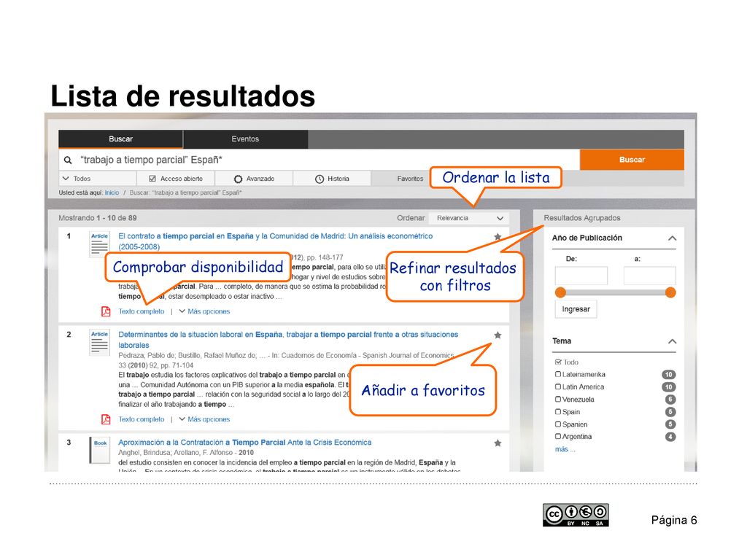
Task: Toggle the Todo topic checkbox
Action: click(558, 362)
